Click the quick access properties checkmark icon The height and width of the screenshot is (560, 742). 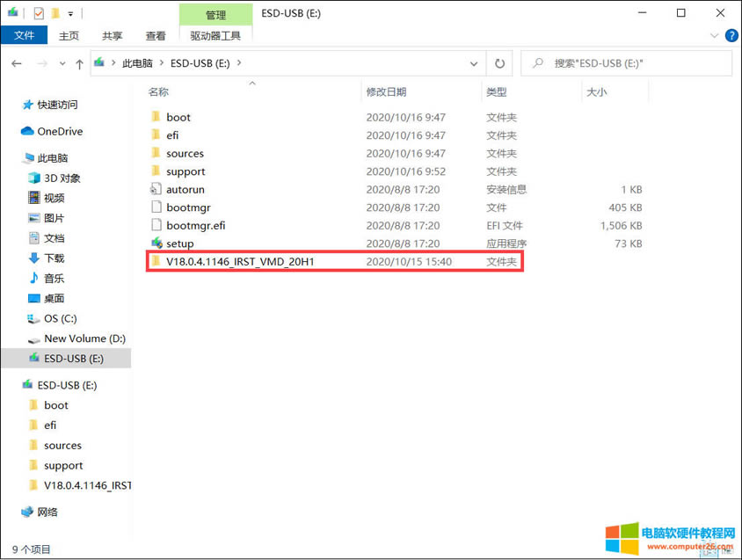(39, 13)
